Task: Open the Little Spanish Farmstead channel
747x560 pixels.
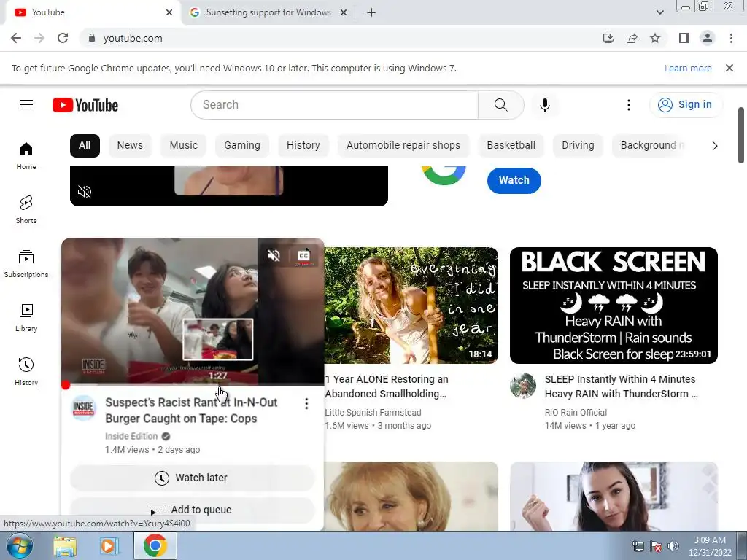Action: click(373, 413)
